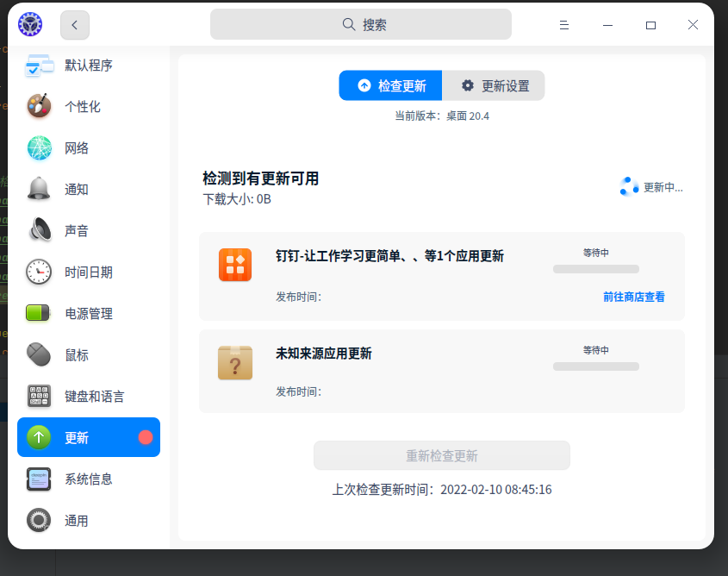Open Sound settings speaker icon
Screen dimensions: 728x576
point(38,230)
